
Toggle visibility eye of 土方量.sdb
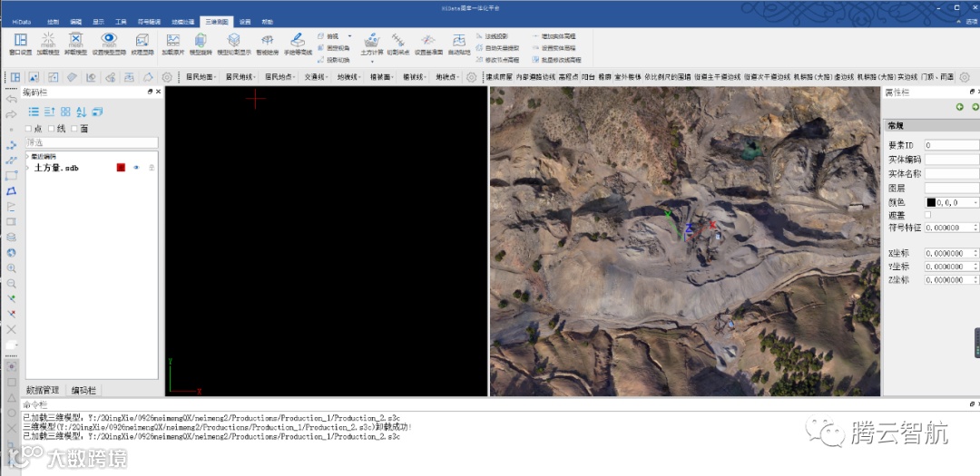(x=135, y=168)
